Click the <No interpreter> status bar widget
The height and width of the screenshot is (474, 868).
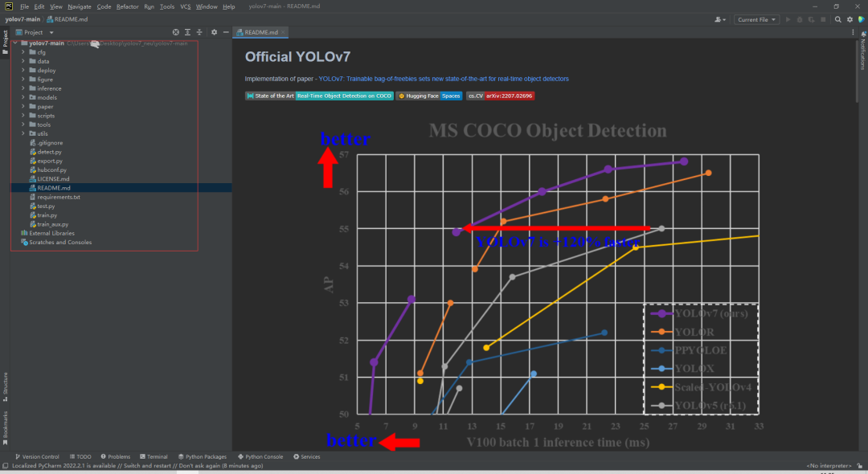[829, 466]
